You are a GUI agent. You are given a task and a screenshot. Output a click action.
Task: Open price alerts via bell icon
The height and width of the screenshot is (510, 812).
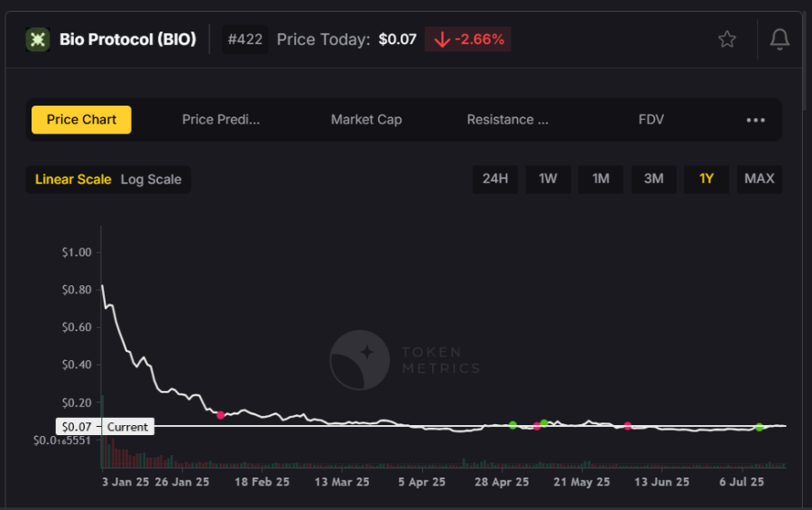[780, 40]
